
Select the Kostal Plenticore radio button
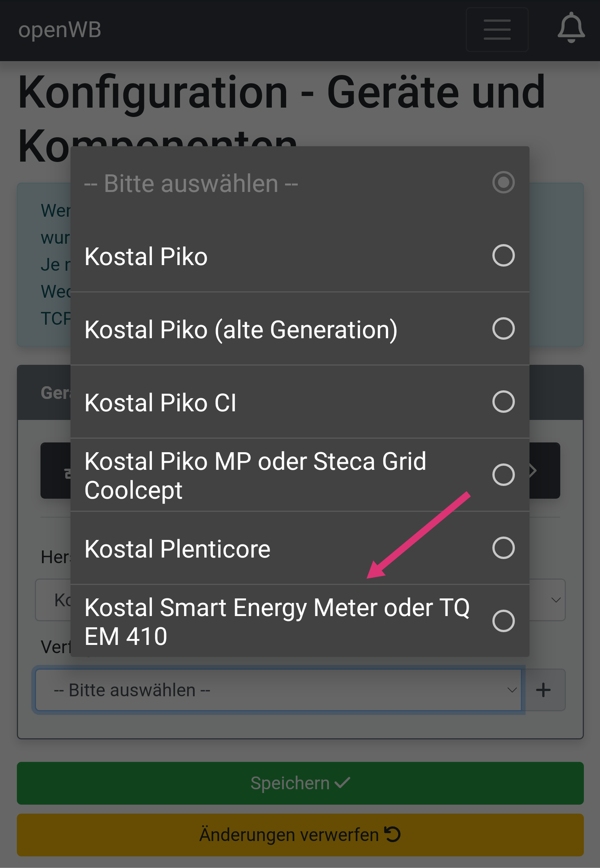(x=503, y=548)
